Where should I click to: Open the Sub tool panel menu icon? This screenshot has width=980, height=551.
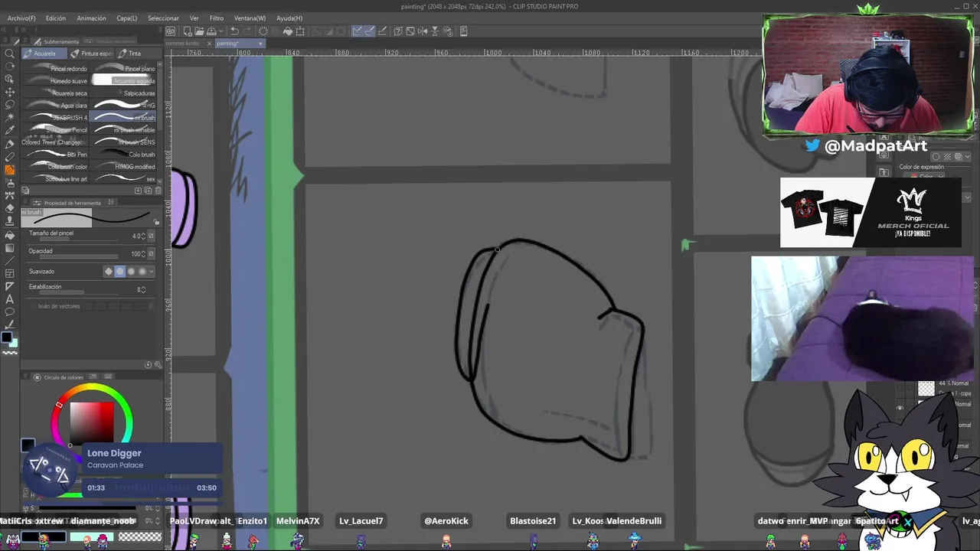(27, 41)
